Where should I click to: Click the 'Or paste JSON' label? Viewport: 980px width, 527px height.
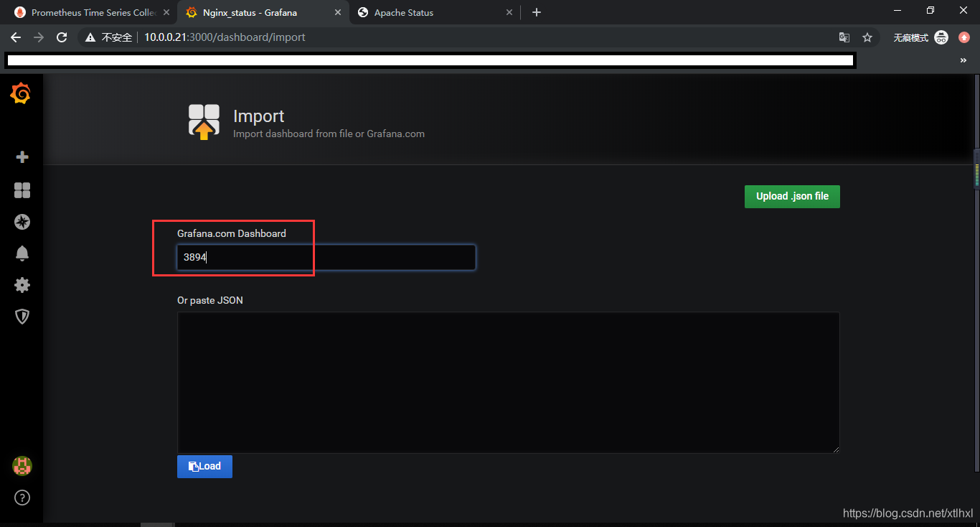coord(210,300)
